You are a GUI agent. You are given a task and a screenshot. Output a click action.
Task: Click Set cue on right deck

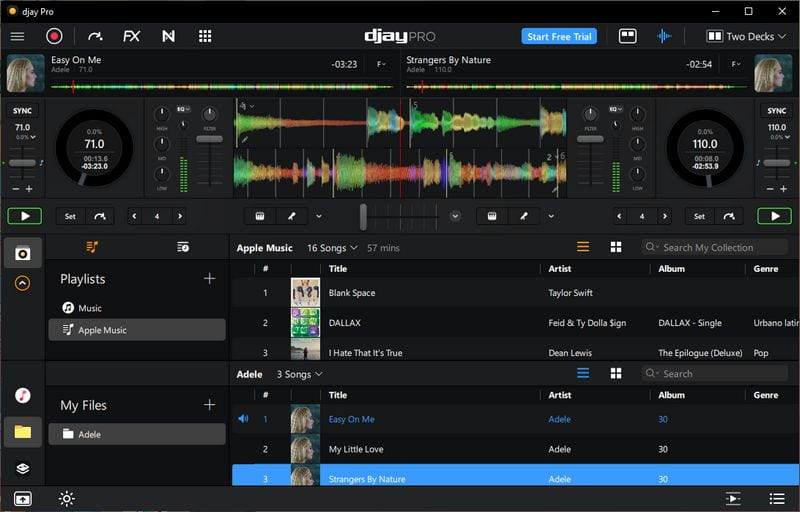point(699,216)
